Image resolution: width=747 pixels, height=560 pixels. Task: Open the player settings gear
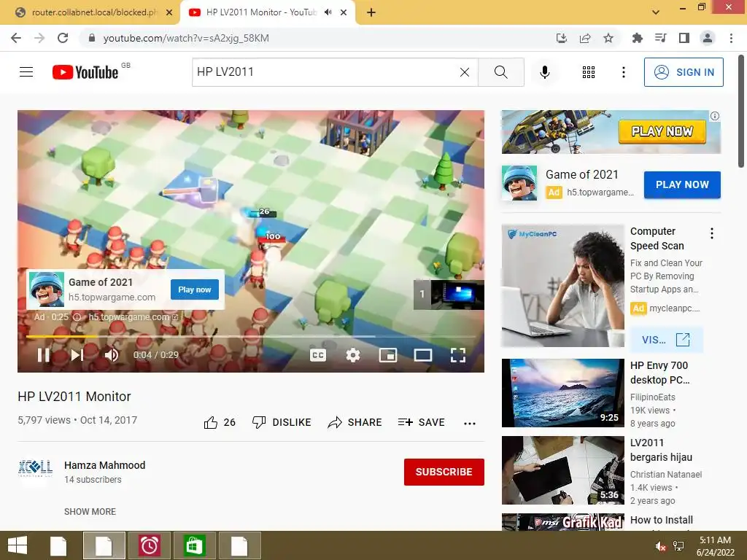pos(353,355)
